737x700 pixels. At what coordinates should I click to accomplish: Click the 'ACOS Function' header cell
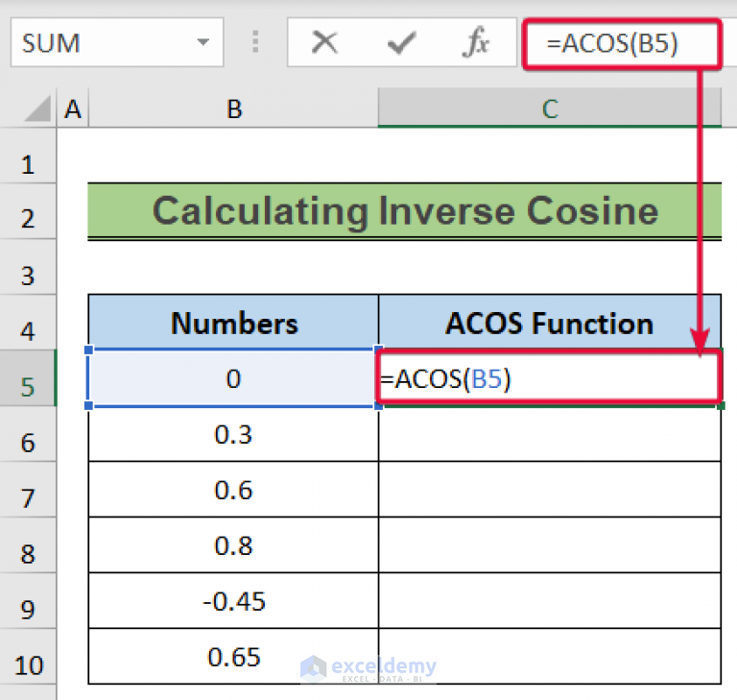(x=550, y=323)
